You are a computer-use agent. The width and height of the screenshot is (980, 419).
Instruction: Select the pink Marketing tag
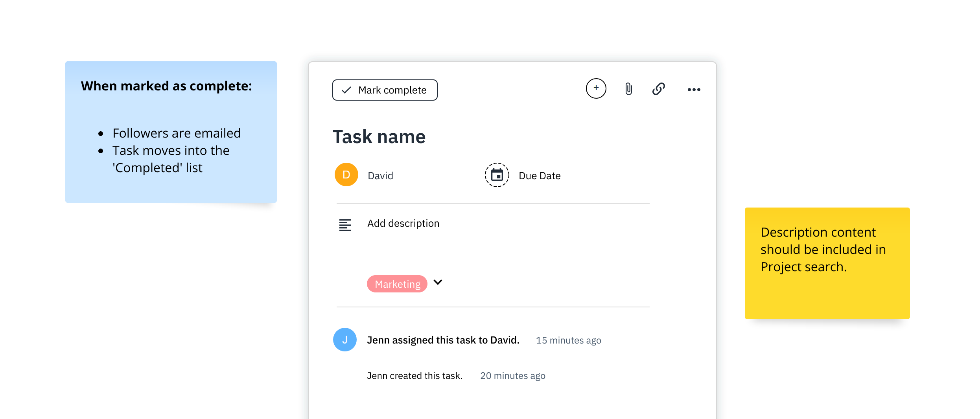[397, 284]
